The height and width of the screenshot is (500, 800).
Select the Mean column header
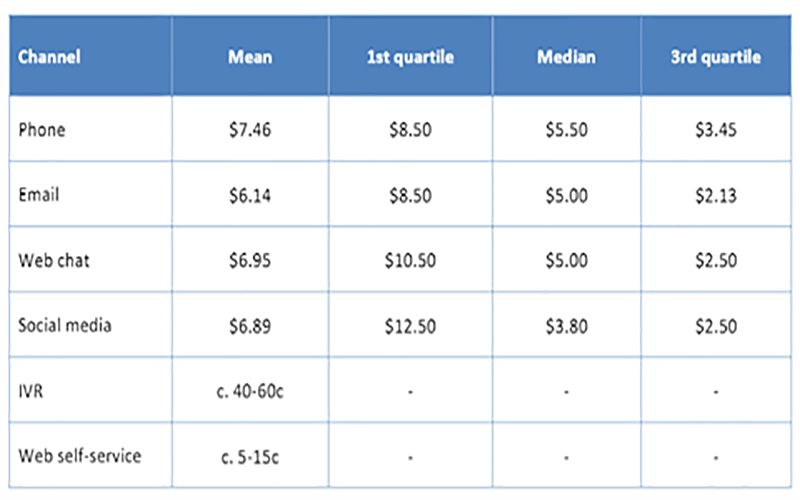[250, 57]
